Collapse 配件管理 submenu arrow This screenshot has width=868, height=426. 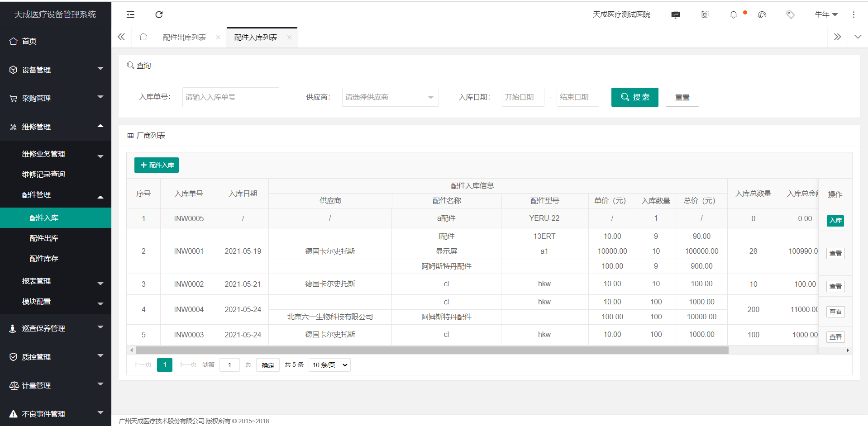[x=100, y=197]
